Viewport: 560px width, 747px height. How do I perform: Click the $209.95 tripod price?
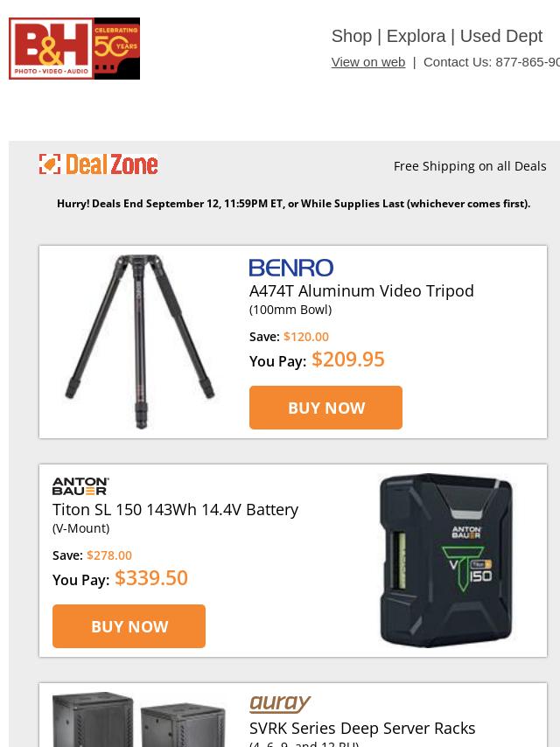(348, 360)
